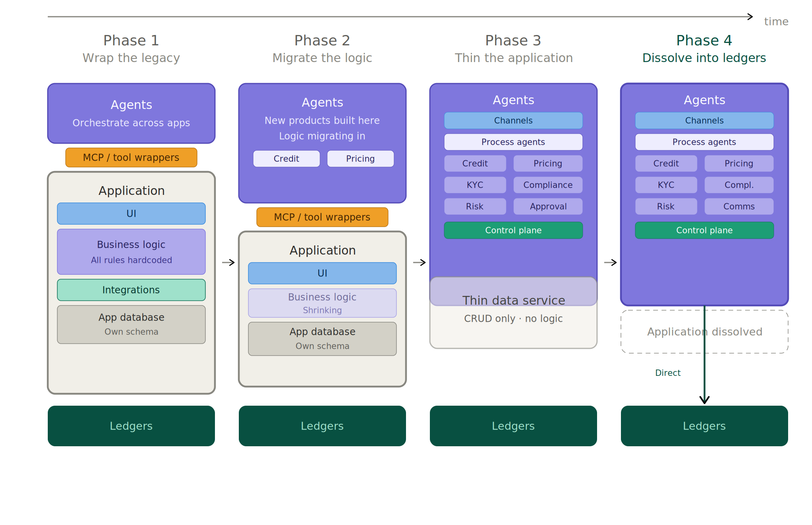Click the Control plane bar in Phase 3

pos(513,230)
